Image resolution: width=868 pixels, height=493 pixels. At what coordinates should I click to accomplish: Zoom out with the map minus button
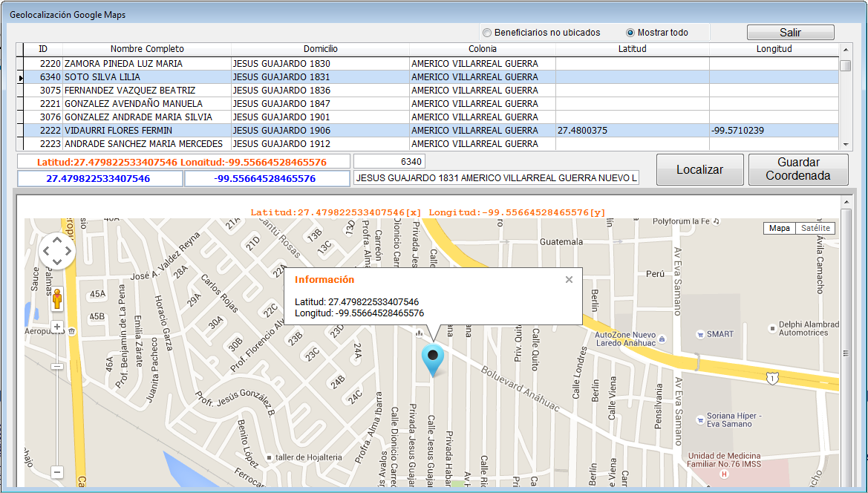57,472
